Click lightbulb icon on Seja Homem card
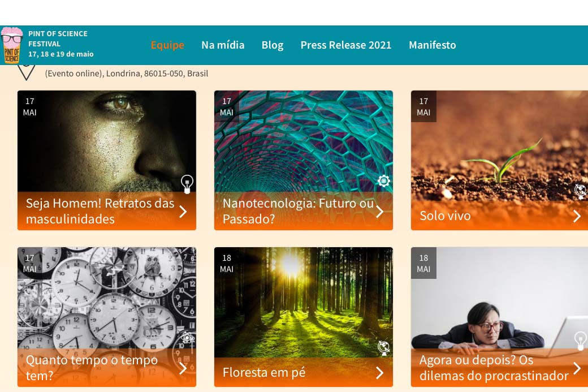588x392 pixels. tap(187, 184)
